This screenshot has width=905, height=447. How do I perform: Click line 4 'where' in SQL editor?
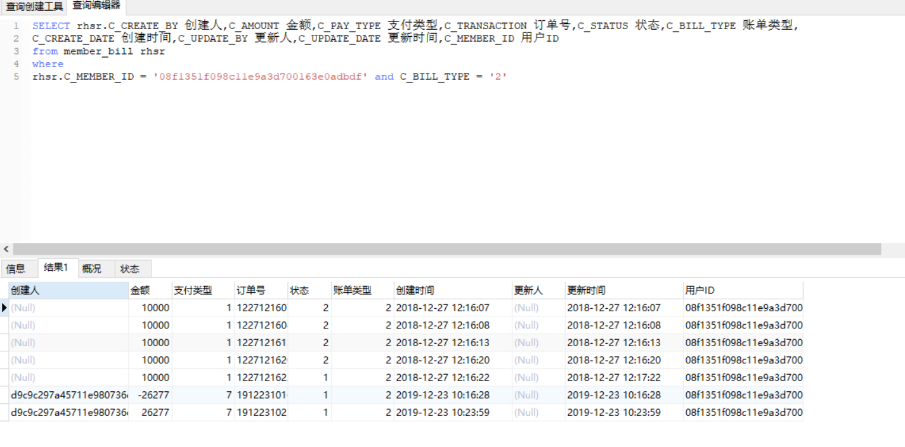click(x=47, y=63)
